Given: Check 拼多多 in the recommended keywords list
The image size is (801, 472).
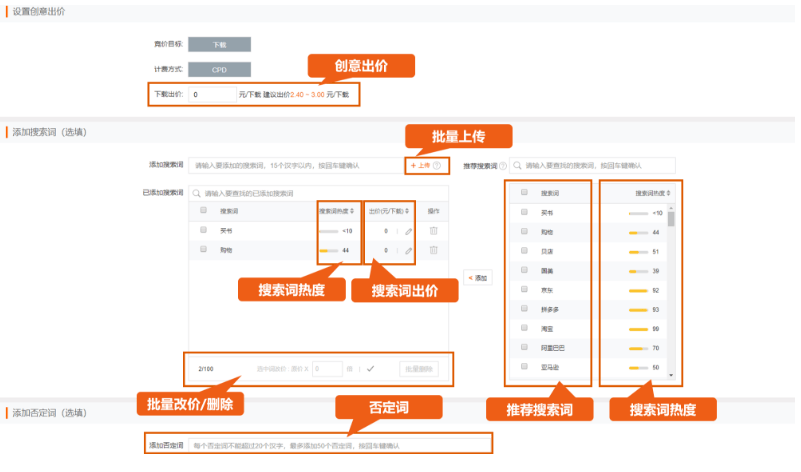Looking at the screenshot, I should (524, 309).
